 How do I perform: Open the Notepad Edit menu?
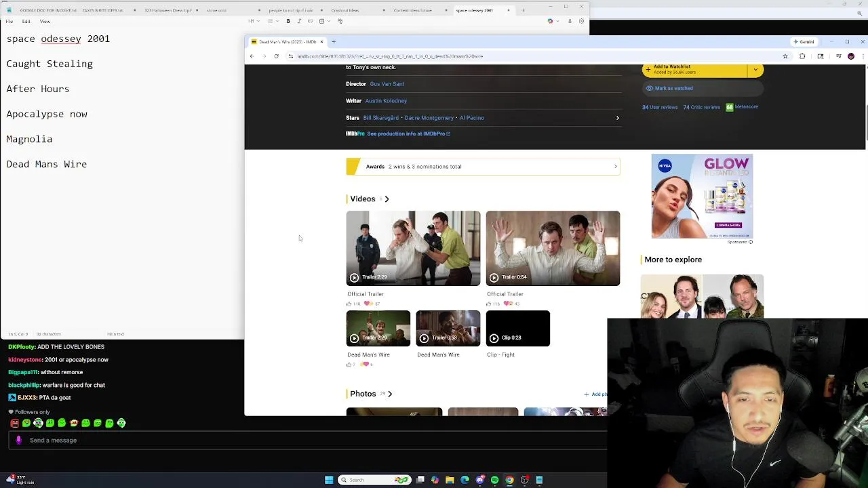pos(26,21)
